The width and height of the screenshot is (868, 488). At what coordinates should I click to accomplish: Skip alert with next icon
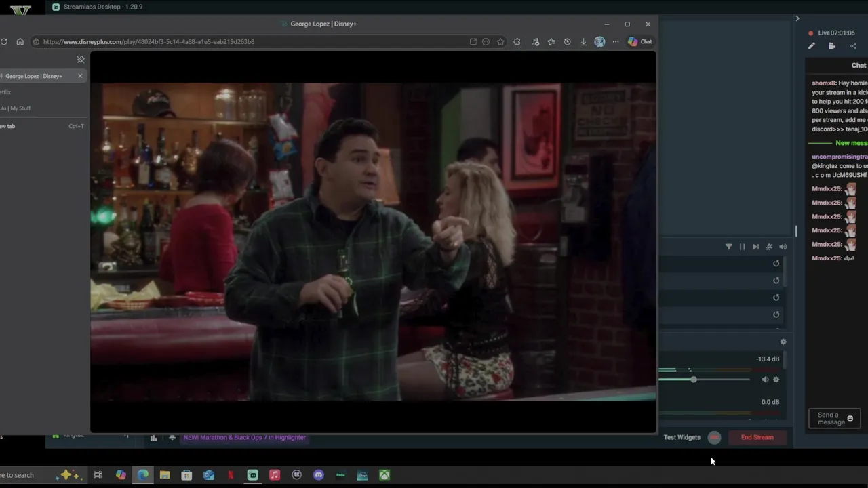coord(755,247)
